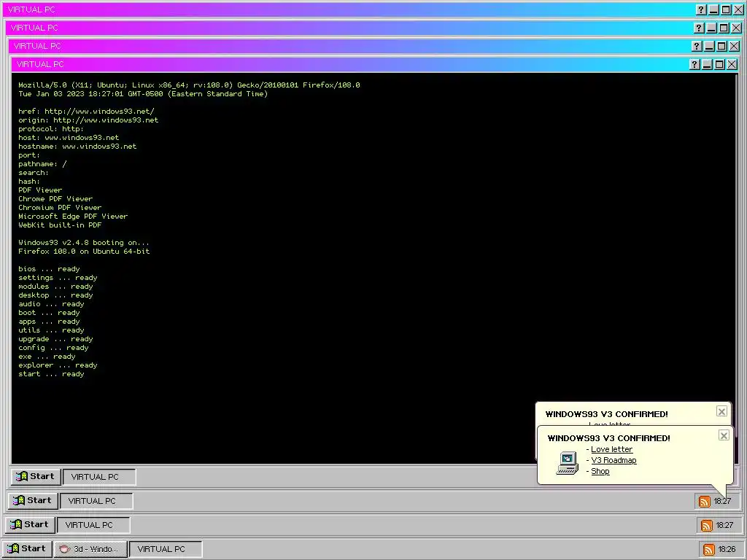
Task: Click the computer icon in the notification popup
Action: pyautogui.click(x=568, y=463)
